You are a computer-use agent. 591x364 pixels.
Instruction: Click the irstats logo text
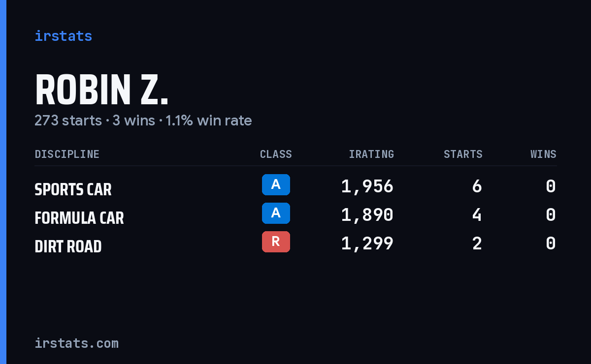point(63,36)
